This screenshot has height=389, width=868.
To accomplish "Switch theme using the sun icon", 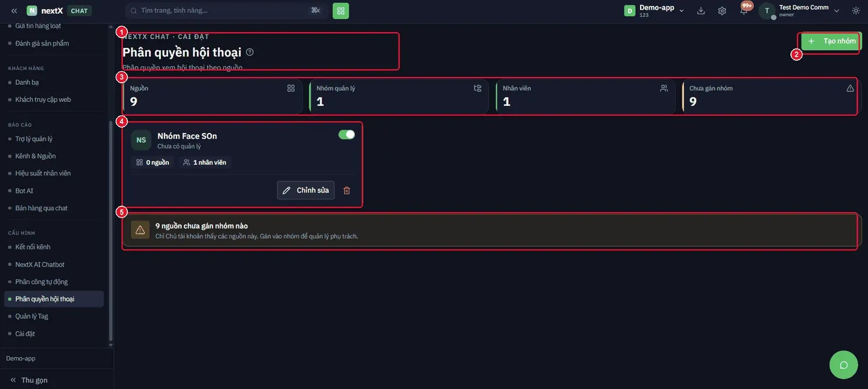I will pos(856,10).
